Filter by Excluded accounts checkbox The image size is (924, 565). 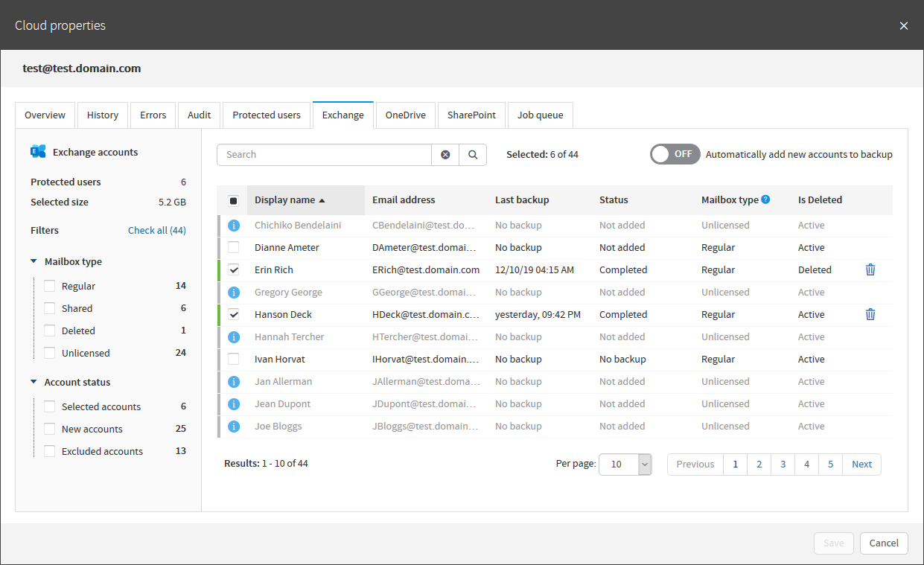50,451
